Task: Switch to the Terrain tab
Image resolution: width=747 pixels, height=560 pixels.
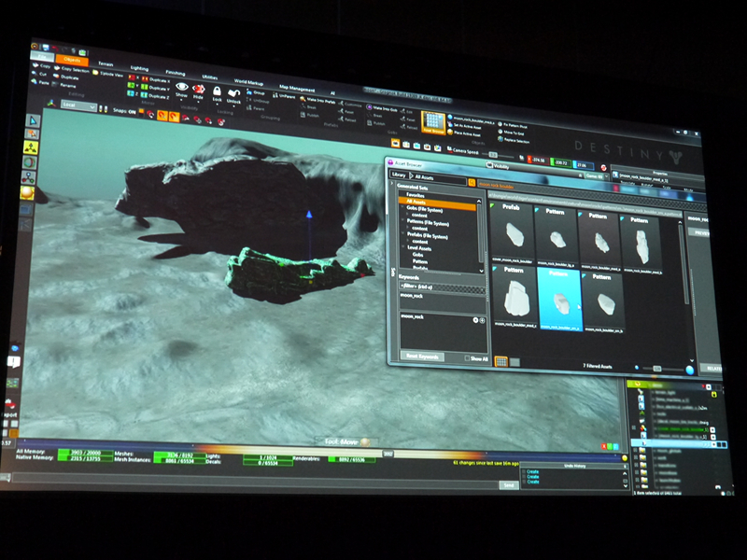Action: (x=106, y=63)
